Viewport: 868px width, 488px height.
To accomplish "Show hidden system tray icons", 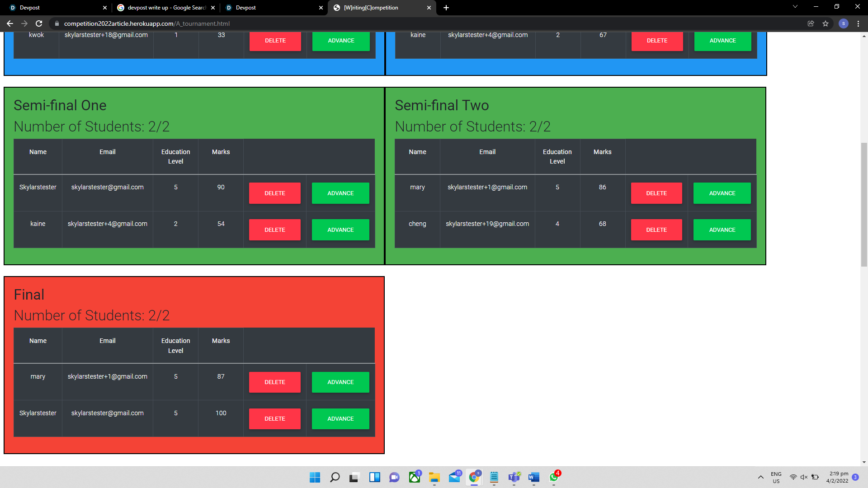I will 761,477.
